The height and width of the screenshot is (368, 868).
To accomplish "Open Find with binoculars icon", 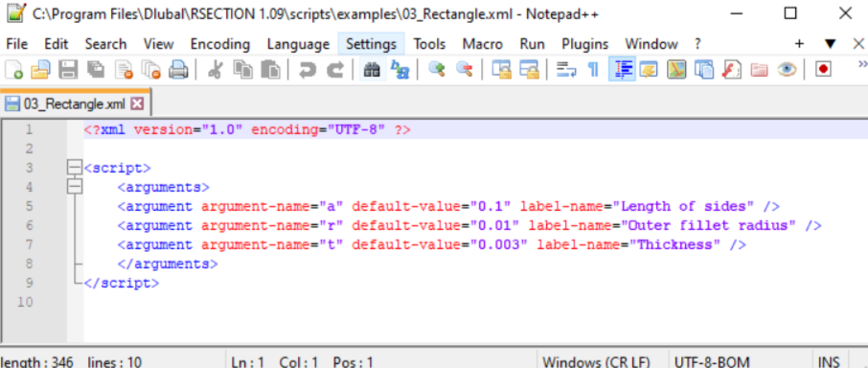I will pos(372,70).
